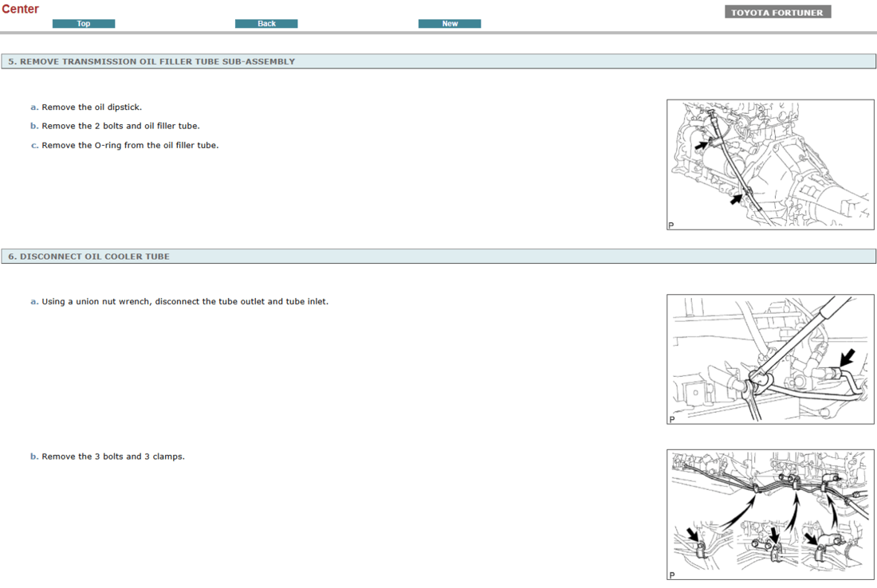Click the New button
The image size is (877, 588).
(x=450, y=23)
